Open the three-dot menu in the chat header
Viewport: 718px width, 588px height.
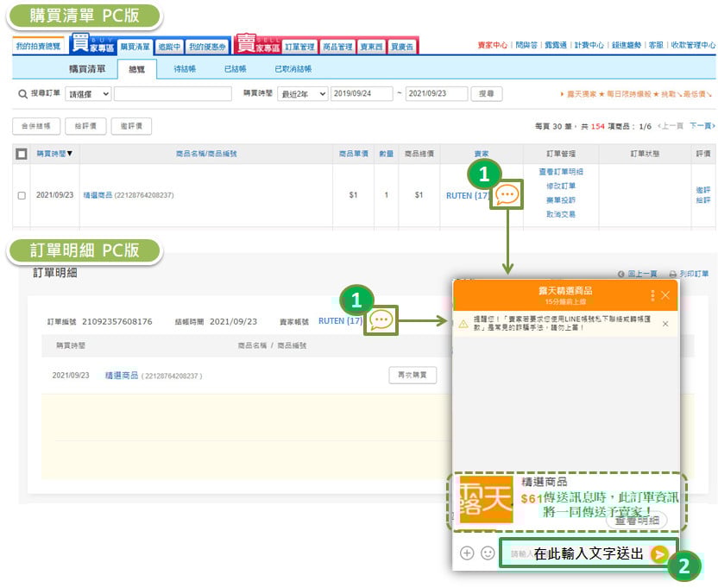[652, 295]
